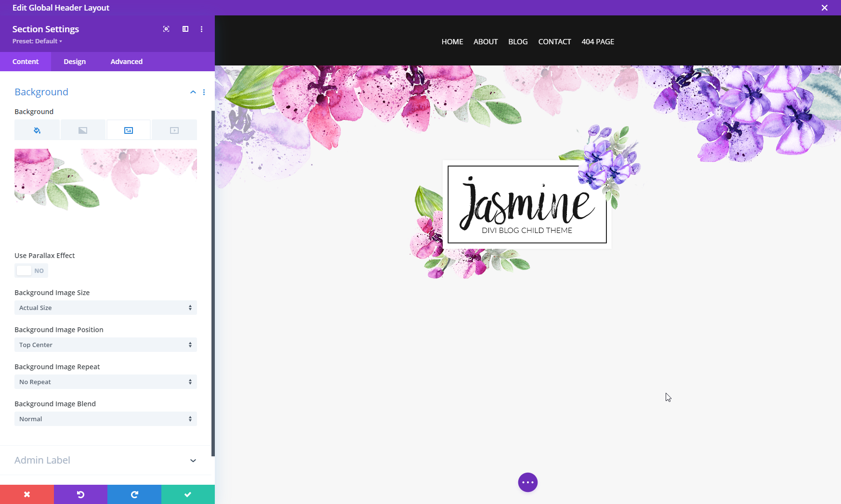Redo the last change
This screenshot has height=504, width=841.
point(134,494)
